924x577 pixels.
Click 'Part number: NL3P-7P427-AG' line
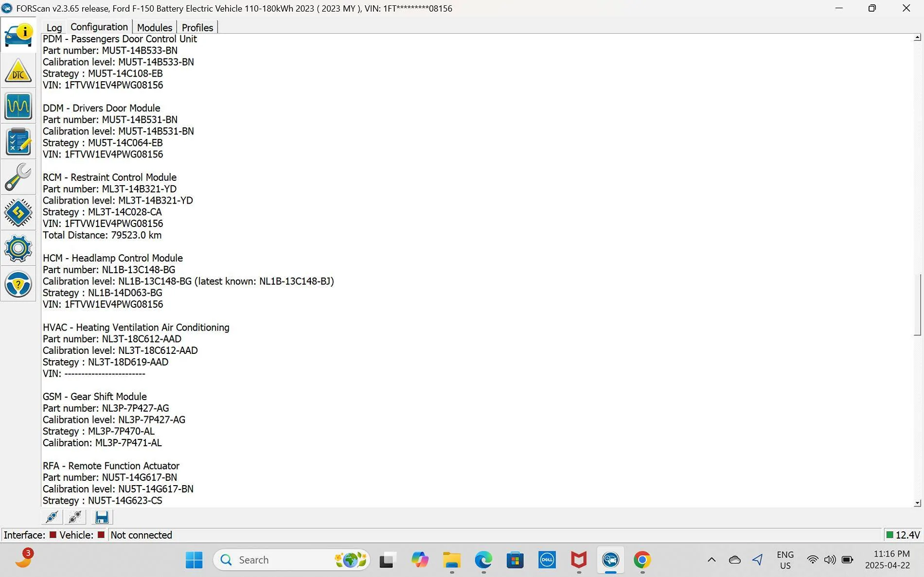(x=106, y=408)
